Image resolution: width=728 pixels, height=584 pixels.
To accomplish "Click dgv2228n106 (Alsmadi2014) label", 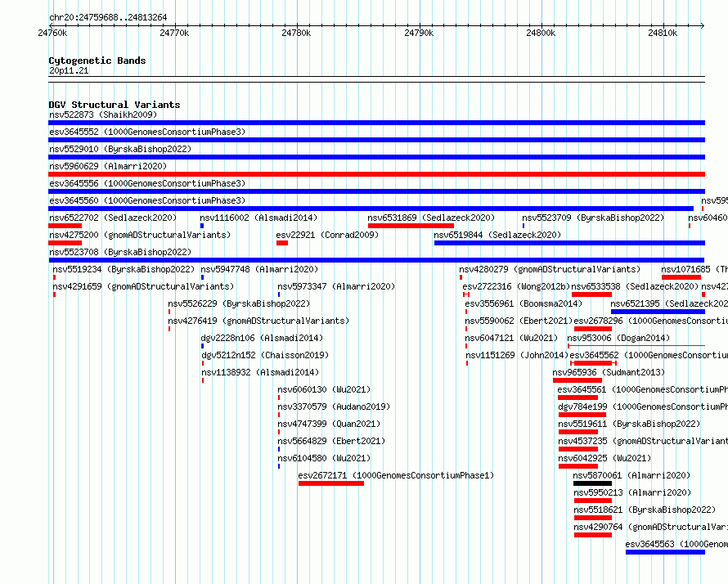I will tap(262, 338).
